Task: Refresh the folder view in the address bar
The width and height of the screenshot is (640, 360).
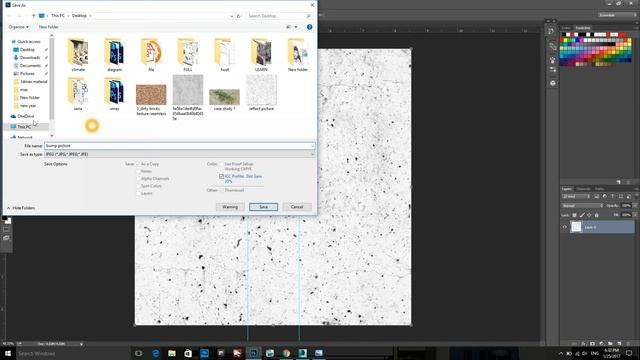Action: pyautogui.click(x=239, y=16)
